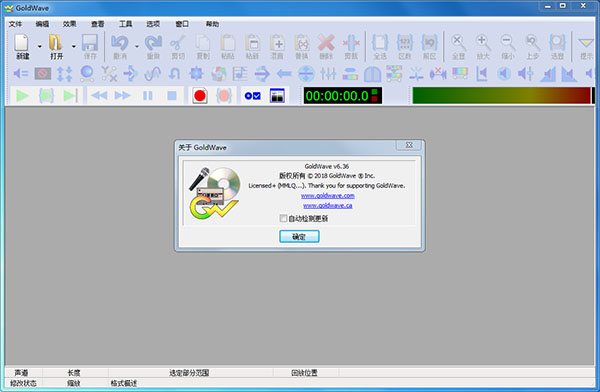Click the 删除 (Delete) red X icon
600x392 pixels.
[326, 43]
